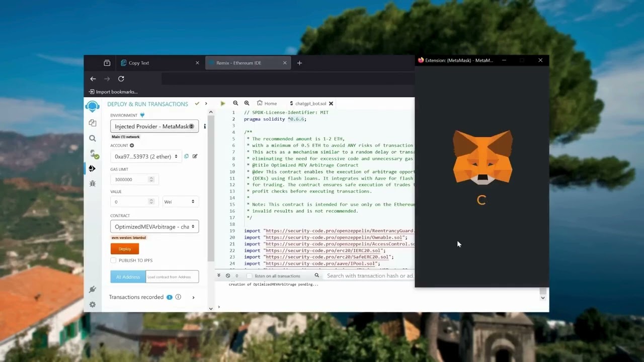Enable the Publish to IPFS checkbox
The height and width of the screenshot is (362, 644).
(x=114, y=260)
